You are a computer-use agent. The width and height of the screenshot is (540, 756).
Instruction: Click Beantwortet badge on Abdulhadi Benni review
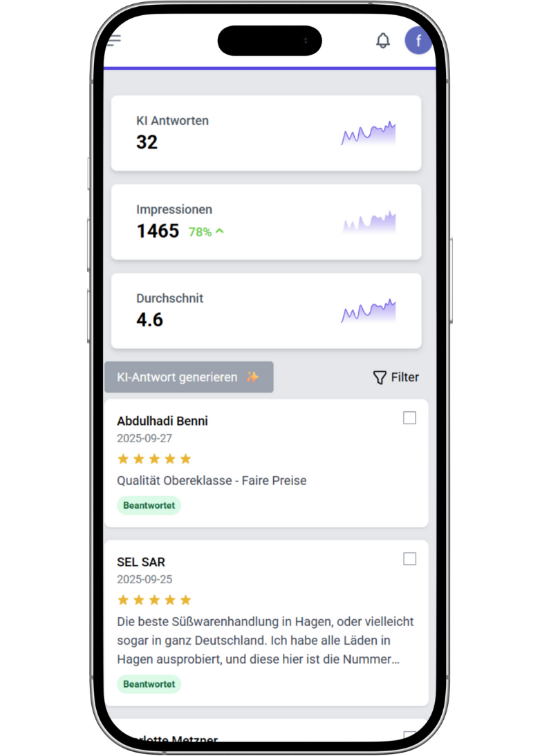pos(149,505)
